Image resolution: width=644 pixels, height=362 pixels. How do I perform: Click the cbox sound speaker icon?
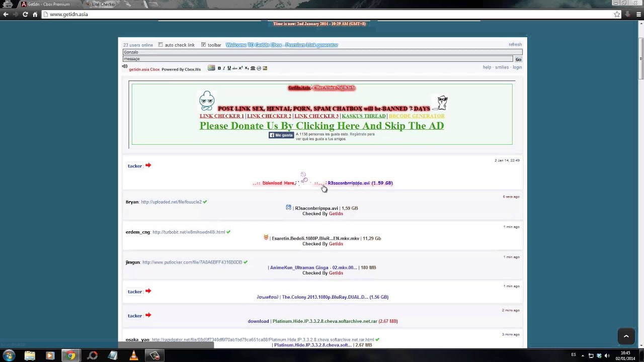tap(125, 66)
